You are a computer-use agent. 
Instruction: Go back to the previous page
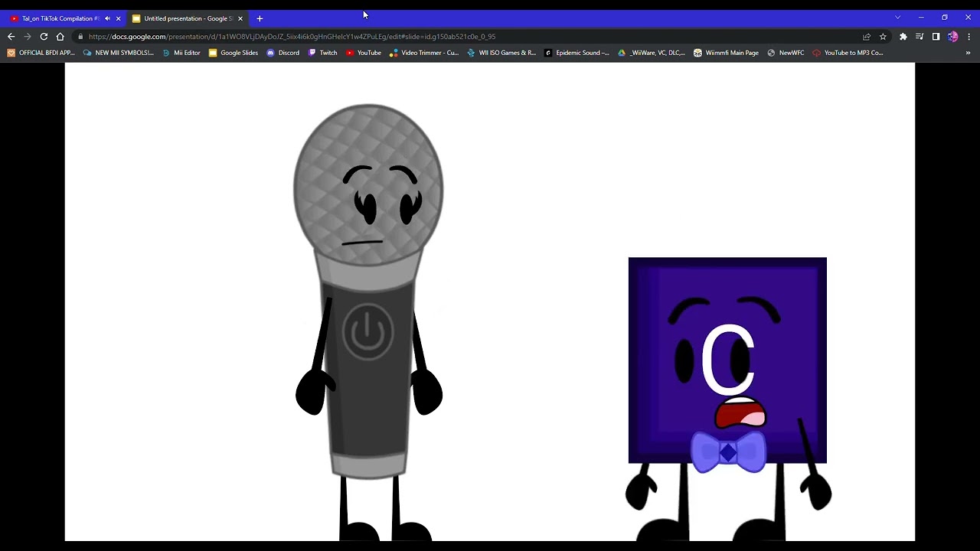pos(11,37)
